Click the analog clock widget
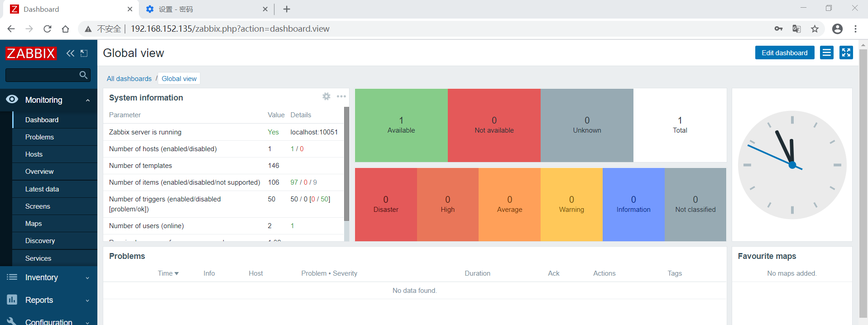 [792, 165]
